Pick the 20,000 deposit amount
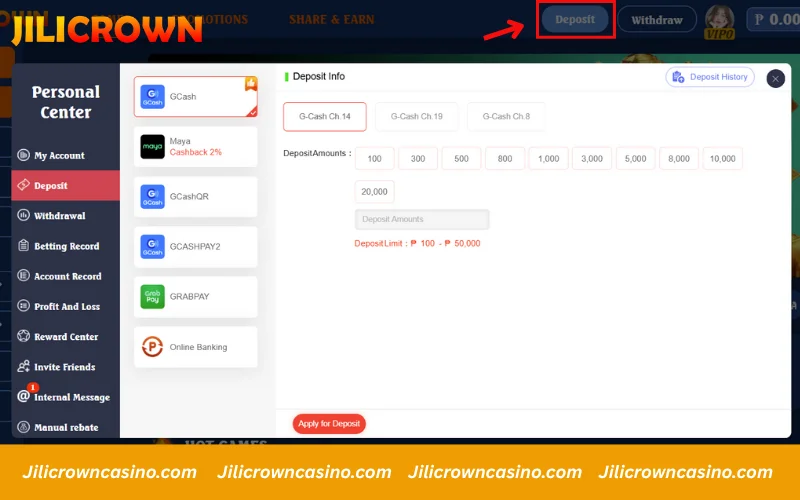 click(374, 192)
